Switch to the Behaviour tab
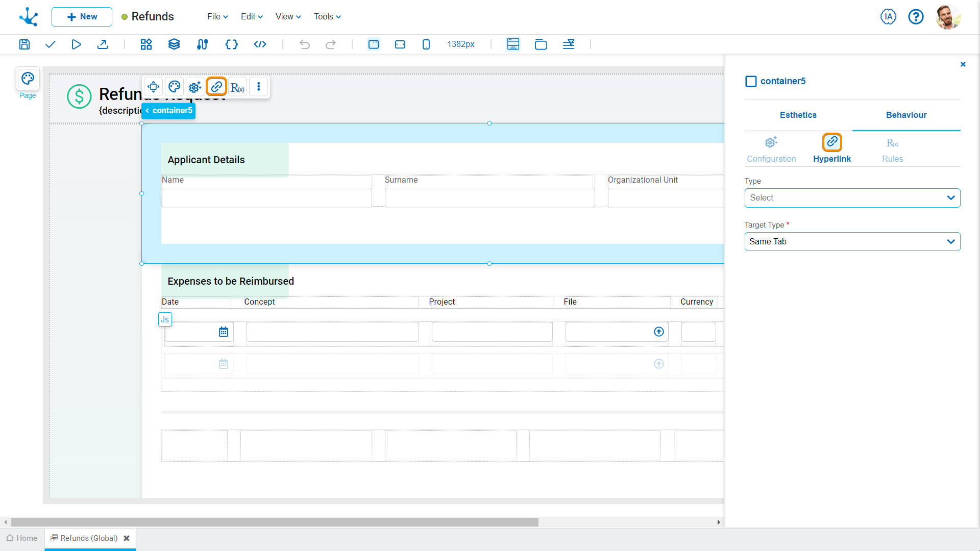This screenshot has height=551, width=980. 906,114
